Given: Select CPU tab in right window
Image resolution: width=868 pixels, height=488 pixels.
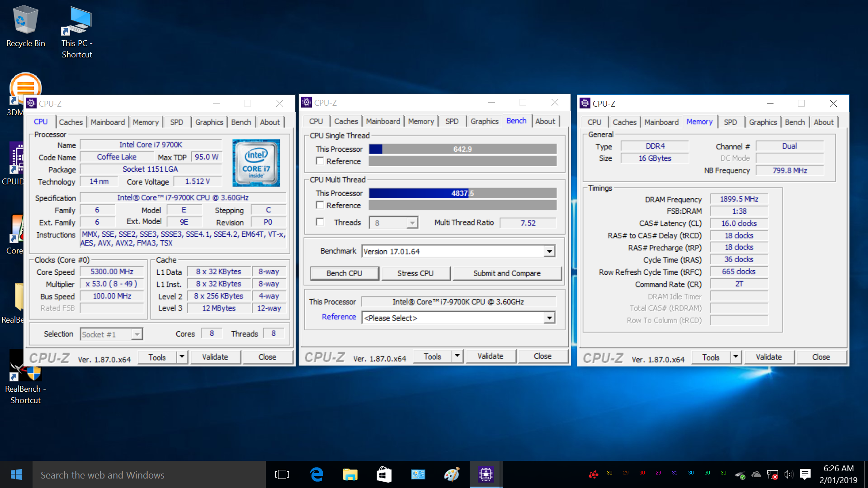Looking at the screenshot, I should click(594, 122).
